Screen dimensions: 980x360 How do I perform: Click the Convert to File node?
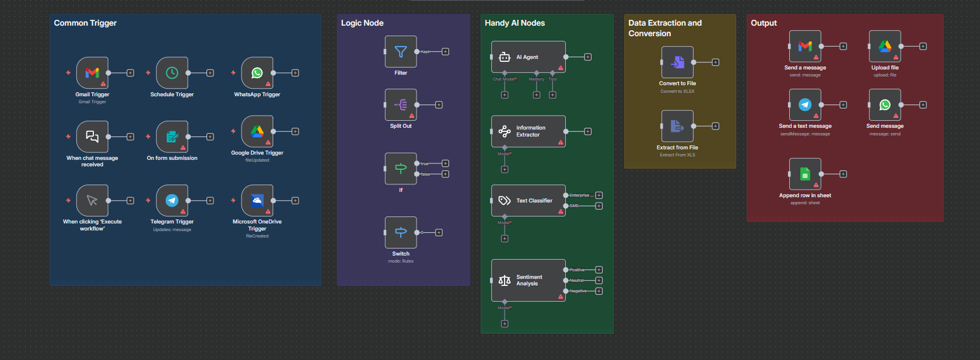(677, 62)
